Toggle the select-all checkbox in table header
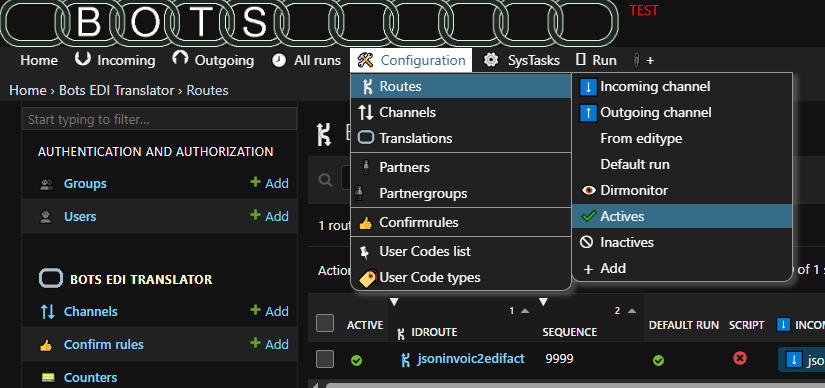Image resolution: width=825 pixels, height=388 pixels. pos(325,323)
